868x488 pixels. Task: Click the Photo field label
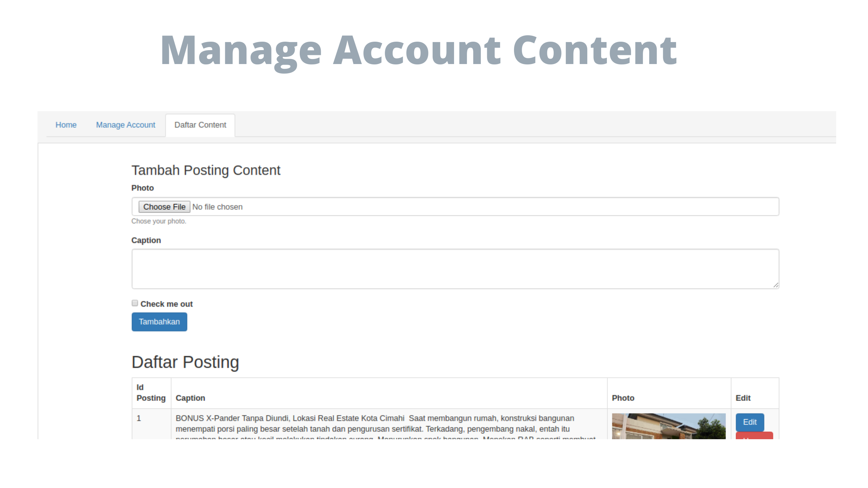[142, 188]
